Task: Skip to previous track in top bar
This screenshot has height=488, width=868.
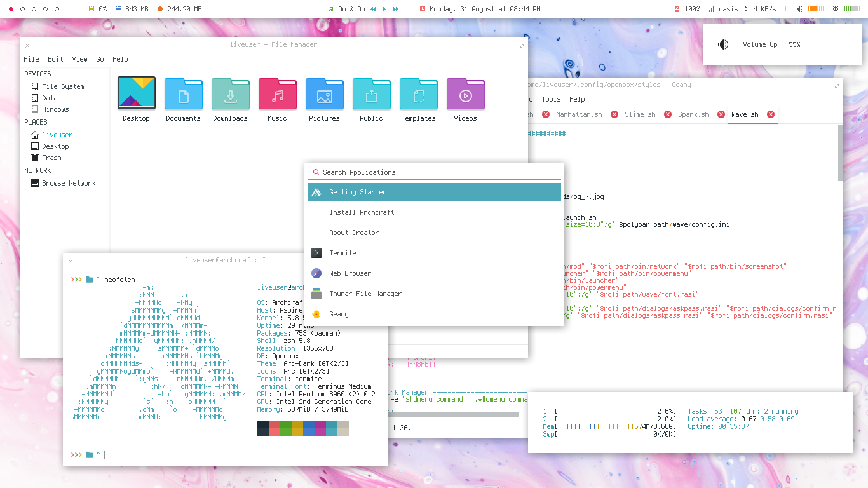Action: point(373,9)
